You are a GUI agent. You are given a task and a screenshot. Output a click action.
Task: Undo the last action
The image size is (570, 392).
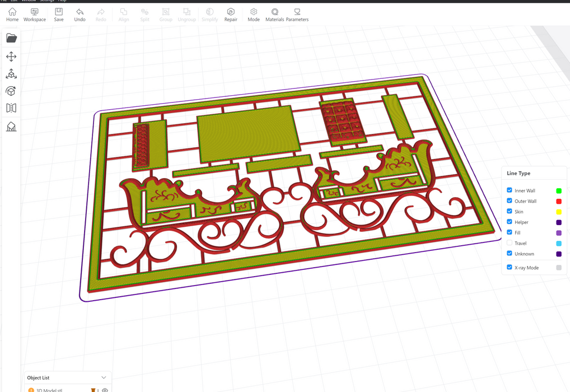tap(80, 15)
